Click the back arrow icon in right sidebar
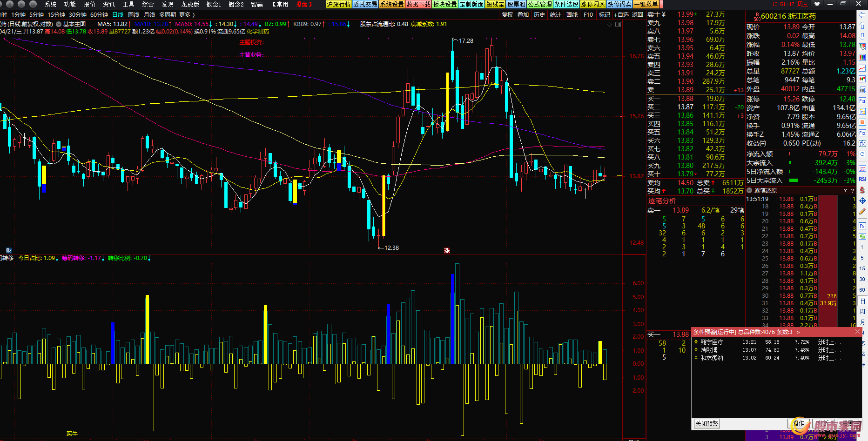Viewport: 868px width, 441px height. 862,15
